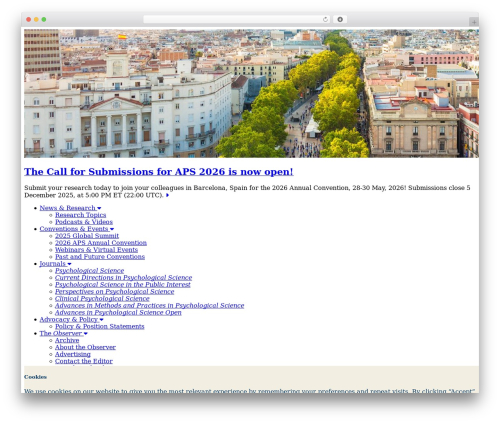Open Current Directions in Psychological Science
The image size is (500, 423).
pyautogui.click(x=124, y=278)
